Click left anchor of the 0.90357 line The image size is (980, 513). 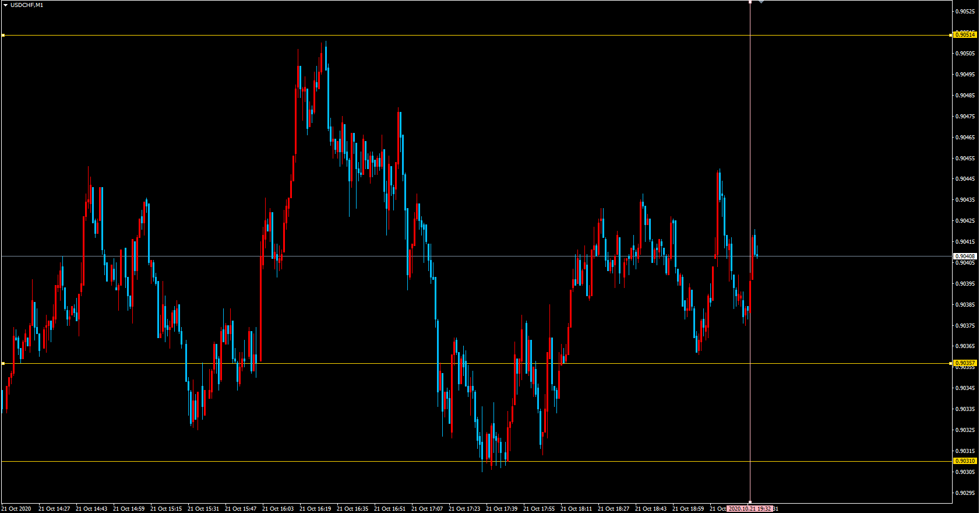pyautogui.click(x=3, y=363)
